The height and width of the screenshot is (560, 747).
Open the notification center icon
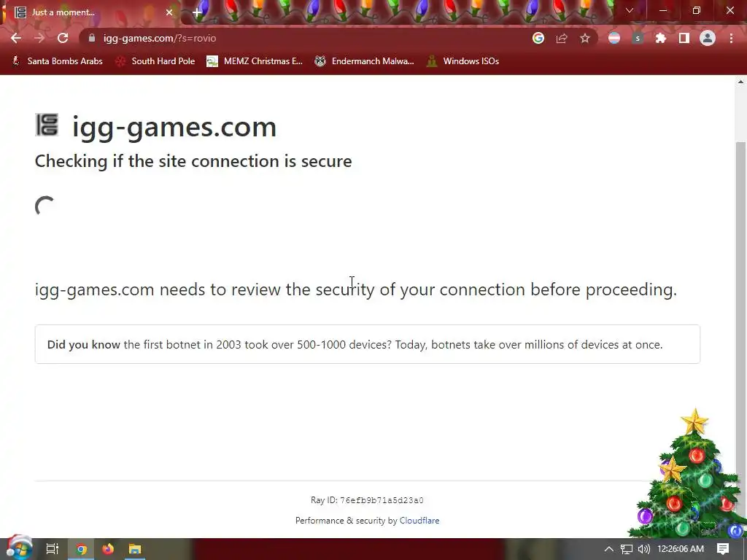point(723,549)
